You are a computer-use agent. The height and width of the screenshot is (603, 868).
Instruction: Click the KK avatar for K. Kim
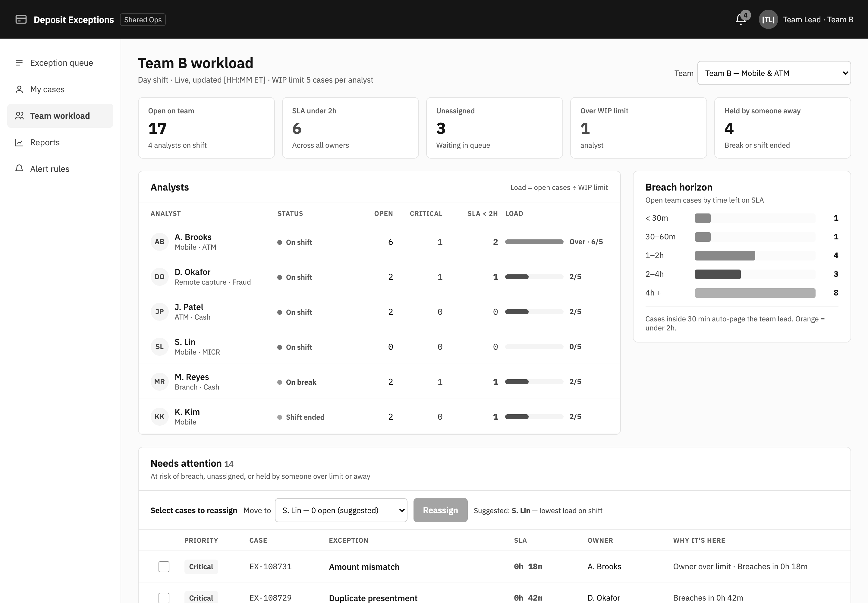pos(159,417)
